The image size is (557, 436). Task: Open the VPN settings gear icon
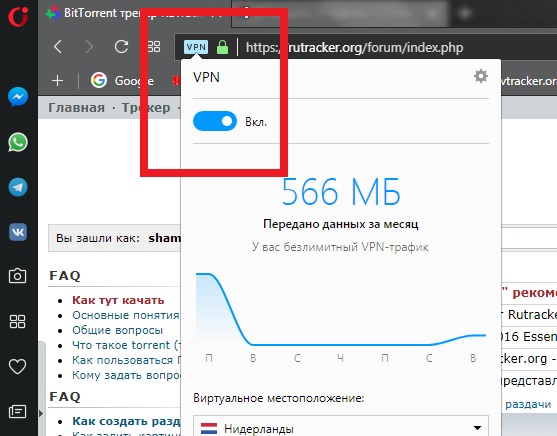pyautogui.click(x=481, y=76)
